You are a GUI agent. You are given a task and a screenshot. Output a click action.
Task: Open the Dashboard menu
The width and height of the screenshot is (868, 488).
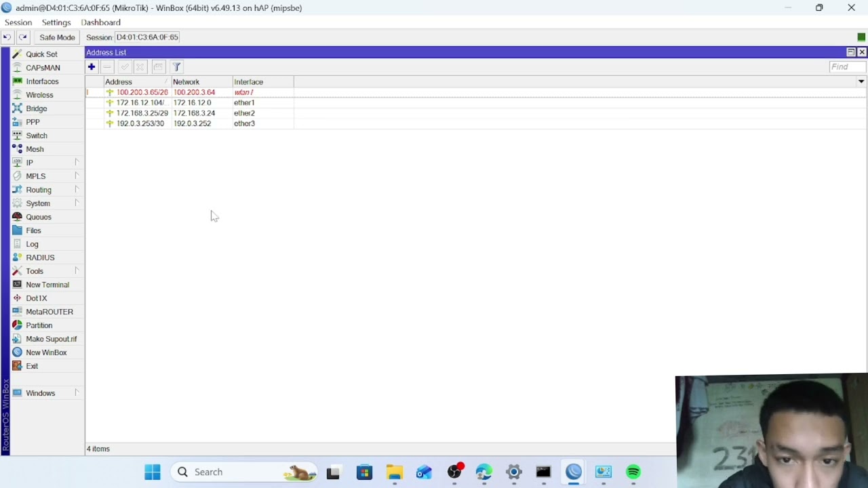tap(100, 22)
